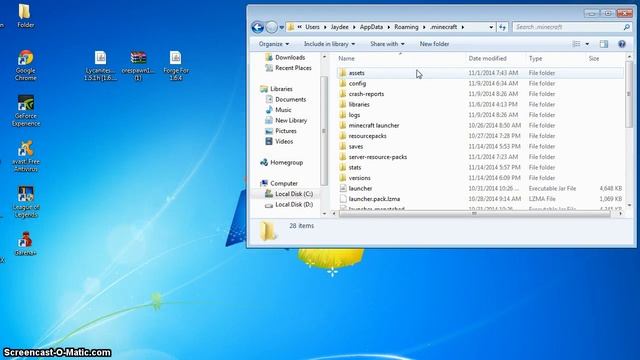The height and width of the screenshot is (360, 640).
Task: Go to AppData in the address path
Action: coord(371,27)
